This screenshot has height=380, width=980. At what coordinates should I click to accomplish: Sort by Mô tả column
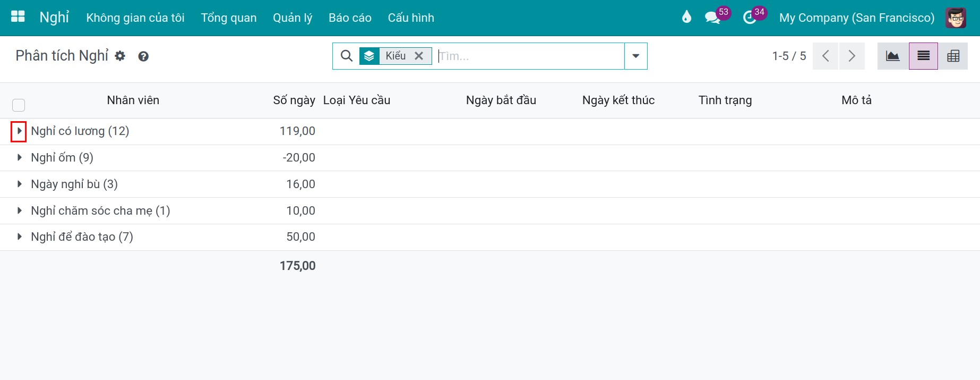coord(856,100)
